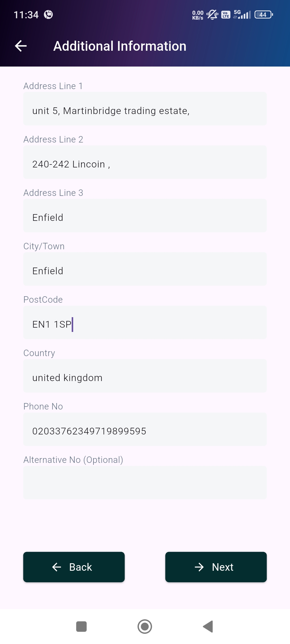Edit the Country field

pos(145,376)
